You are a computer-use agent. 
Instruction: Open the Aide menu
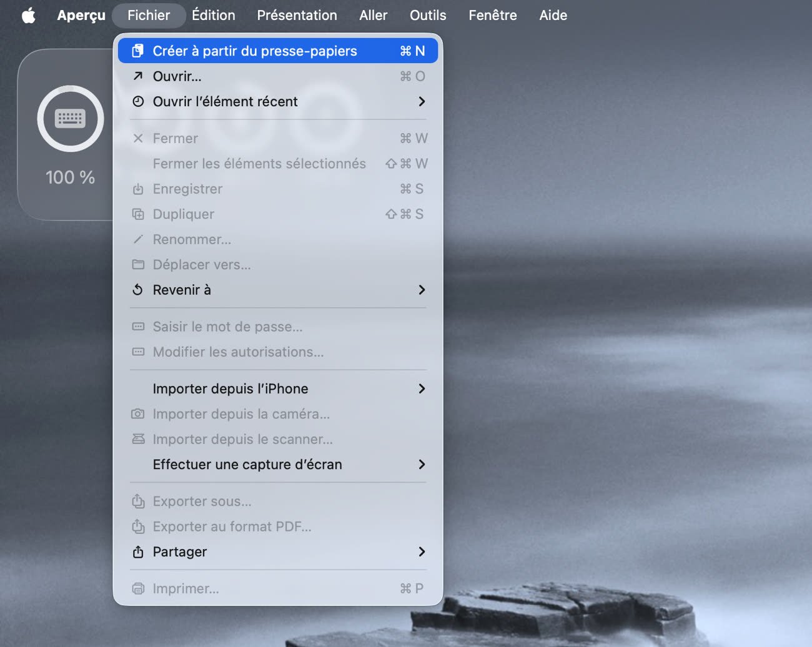tap(553, 15)
